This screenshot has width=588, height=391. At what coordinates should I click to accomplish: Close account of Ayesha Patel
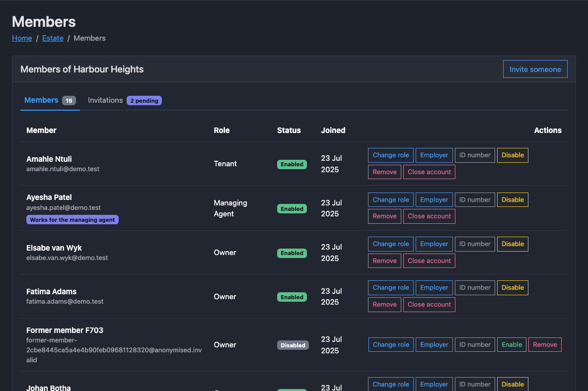(x=429, y=216)
